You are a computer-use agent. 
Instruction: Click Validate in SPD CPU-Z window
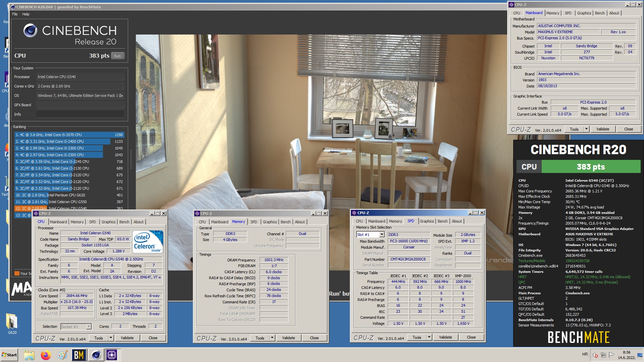tap(445, 337)
